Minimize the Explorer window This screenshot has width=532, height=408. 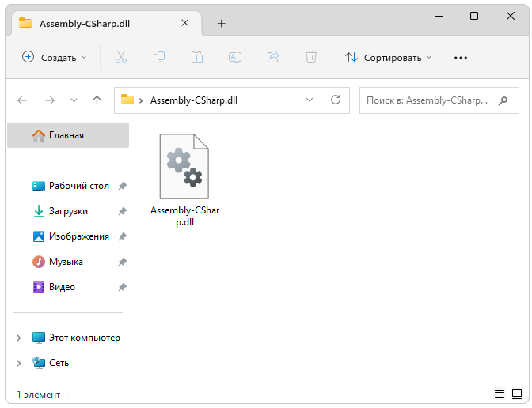click(439, 16)
